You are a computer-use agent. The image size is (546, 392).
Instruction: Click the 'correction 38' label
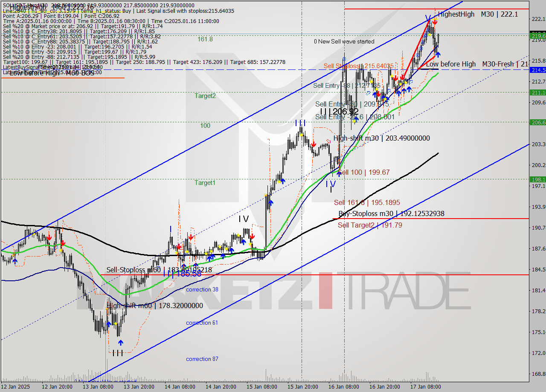202,290
